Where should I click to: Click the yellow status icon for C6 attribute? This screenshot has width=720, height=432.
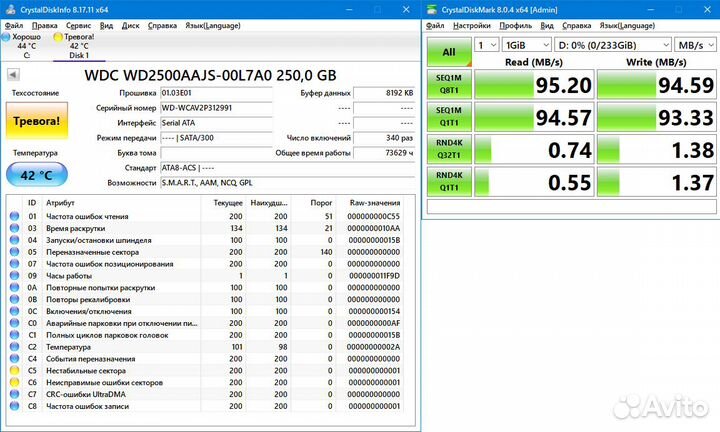click(14, 382)
